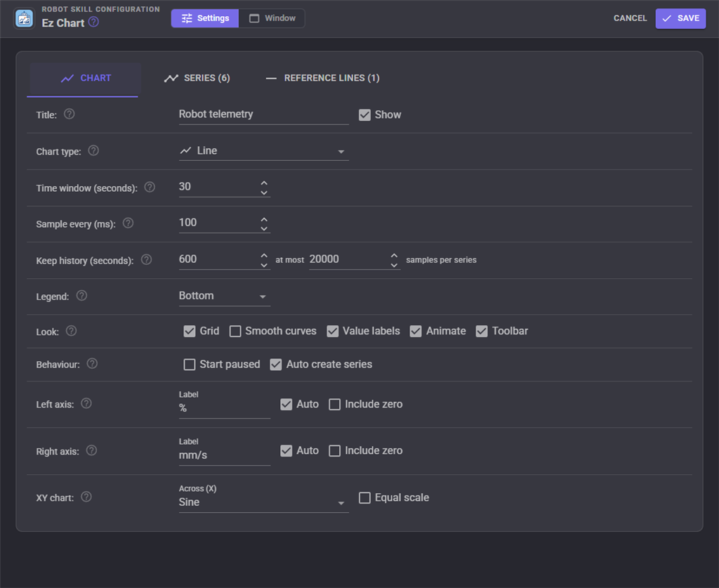Screen dimensions: 719x588
Task: Click the Look help icon
Action: [x=71, y=331]
